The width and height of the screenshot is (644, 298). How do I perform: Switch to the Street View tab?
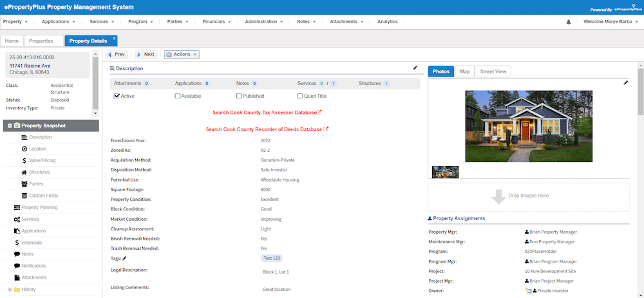pyautogui.click(x=493, y=71)
